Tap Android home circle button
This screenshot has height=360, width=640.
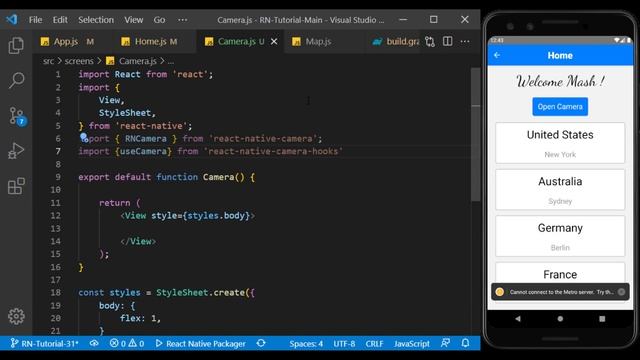tap(560, 319)
